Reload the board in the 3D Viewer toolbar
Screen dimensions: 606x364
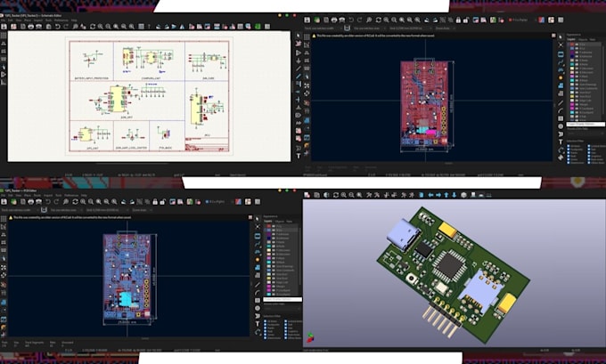tap(307, 195)
